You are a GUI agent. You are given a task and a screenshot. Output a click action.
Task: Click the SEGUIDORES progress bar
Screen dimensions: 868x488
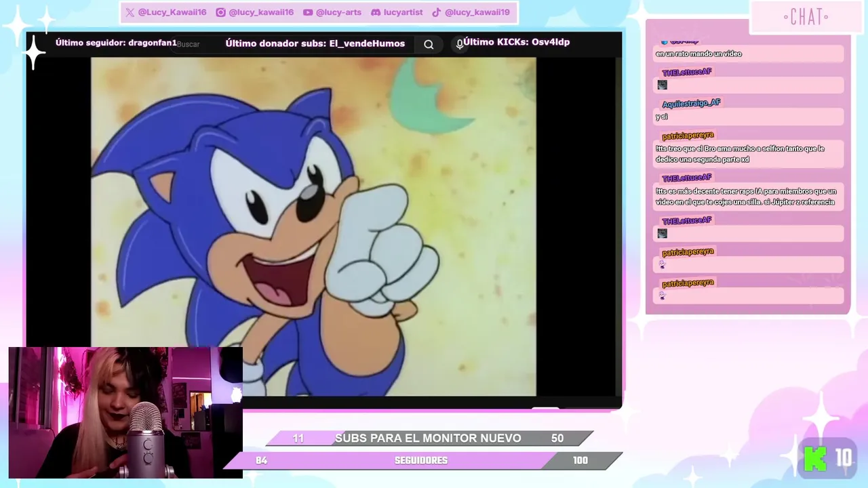[422, 461]
